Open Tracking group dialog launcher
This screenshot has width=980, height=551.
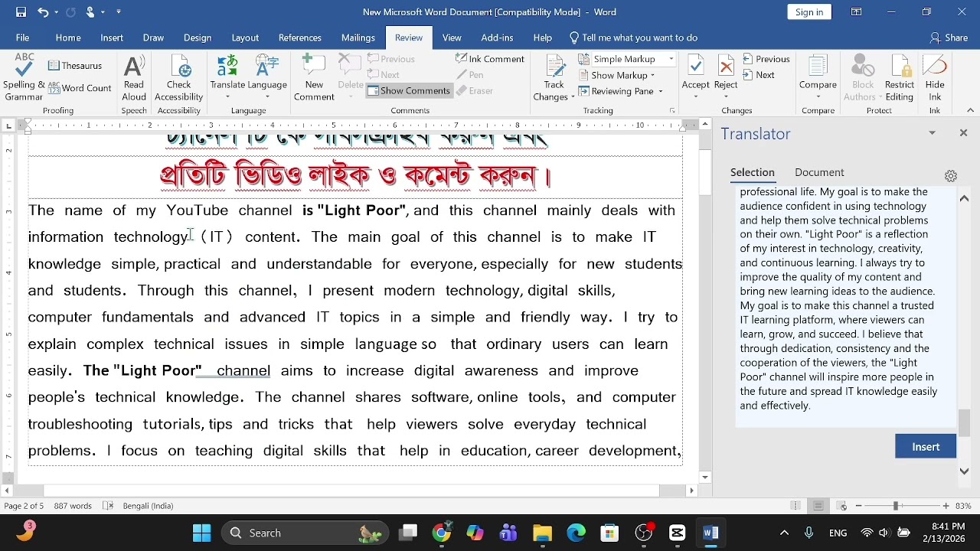click(x=673, y=111)
